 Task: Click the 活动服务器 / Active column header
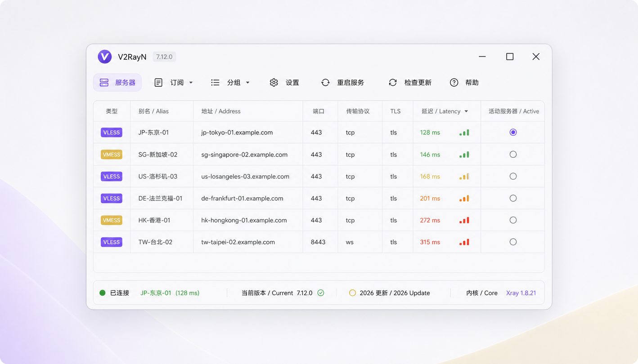tap(514, 111)
